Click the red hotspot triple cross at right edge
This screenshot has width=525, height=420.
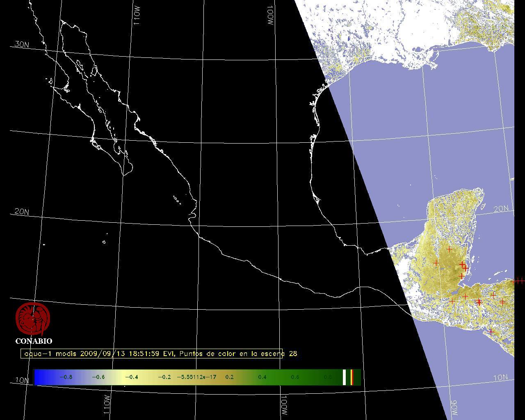coord(518,281)
